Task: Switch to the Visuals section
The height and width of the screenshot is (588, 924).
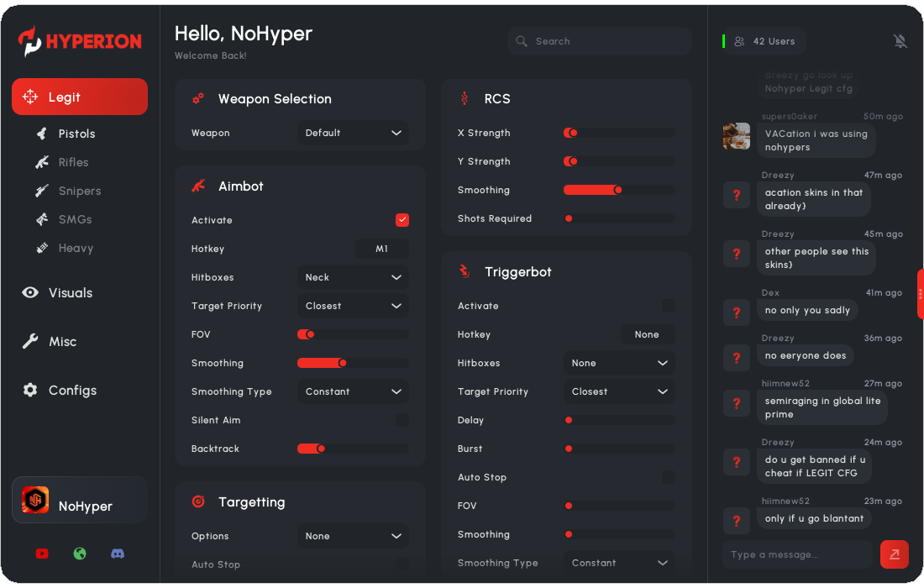Action: 71,293
